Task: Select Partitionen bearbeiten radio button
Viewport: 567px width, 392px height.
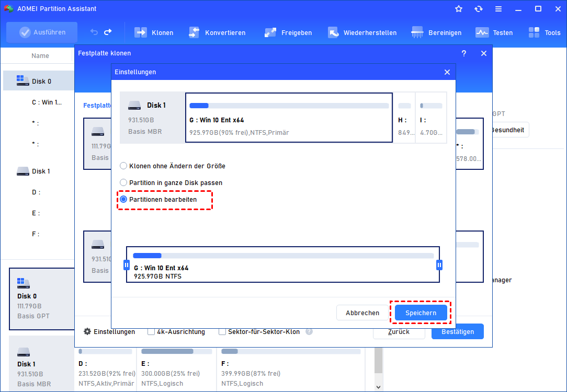Action: tap(123, 200)
